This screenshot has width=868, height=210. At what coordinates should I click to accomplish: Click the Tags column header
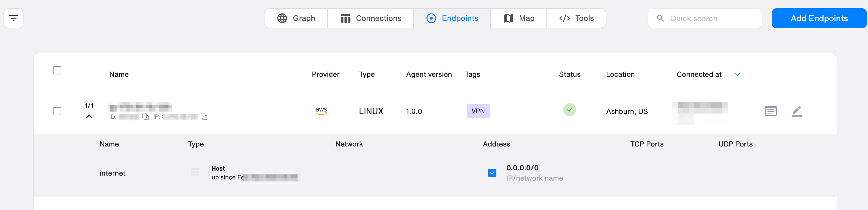pos(473,74)
